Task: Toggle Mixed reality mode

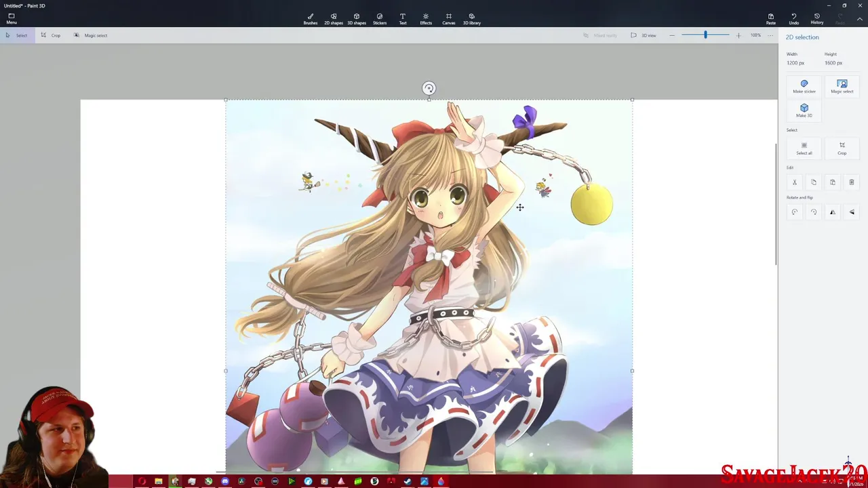Action: (x=601, y=35)
